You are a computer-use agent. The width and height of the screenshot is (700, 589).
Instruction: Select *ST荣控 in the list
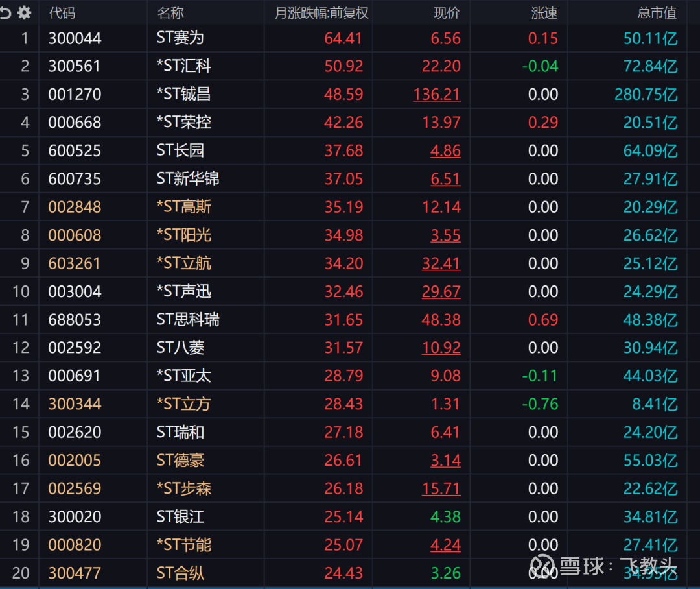[x=184, y=123]
